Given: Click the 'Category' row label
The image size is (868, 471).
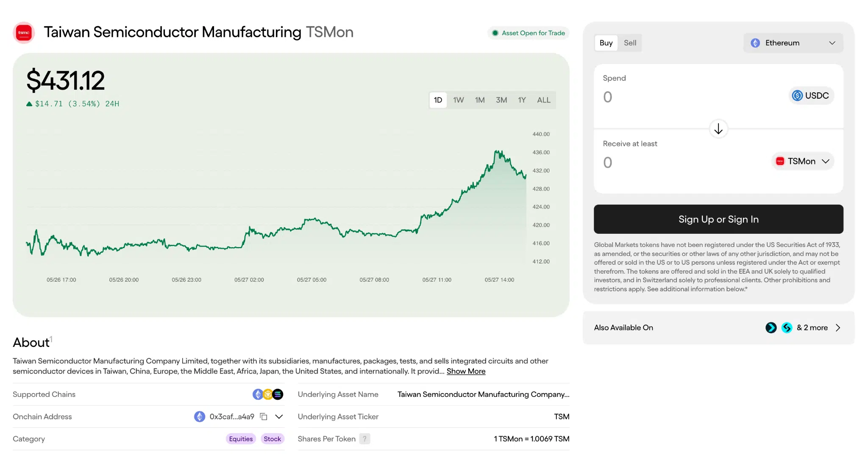Looking at the screenshot, I should 29,439.
